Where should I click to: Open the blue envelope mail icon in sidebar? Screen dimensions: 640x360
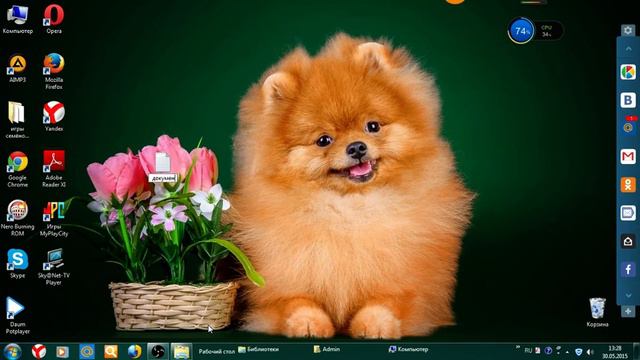pos(628,213)
